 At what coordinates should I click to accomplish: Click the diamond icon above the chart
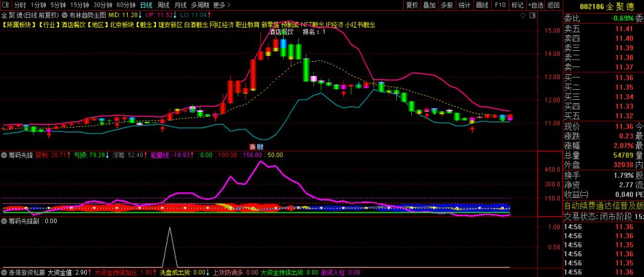pos(523,15)
